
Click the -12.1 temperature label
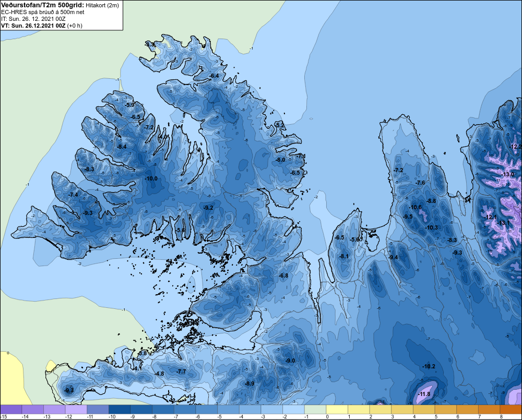(x=490, y=218)
